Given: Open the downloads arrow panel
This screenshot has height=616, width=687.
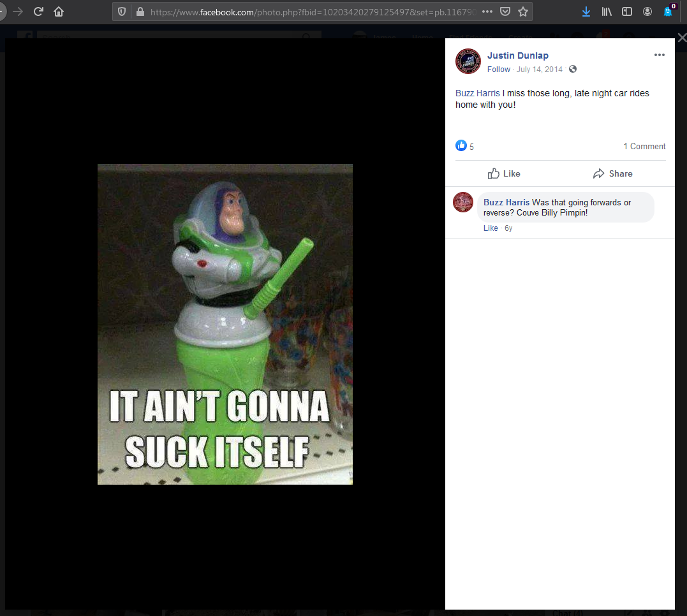Looking at the screenshot, I should 586,12.
